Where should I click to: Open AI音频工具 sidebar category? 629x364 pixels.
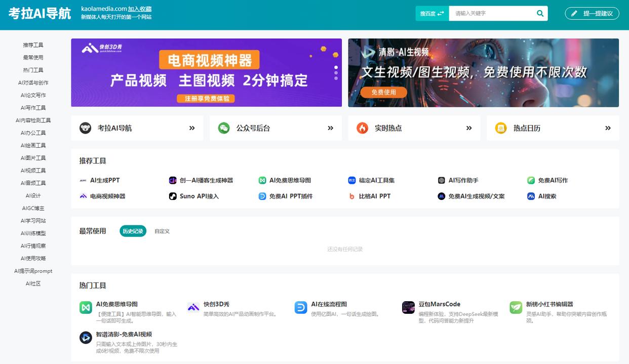[33, 183]
